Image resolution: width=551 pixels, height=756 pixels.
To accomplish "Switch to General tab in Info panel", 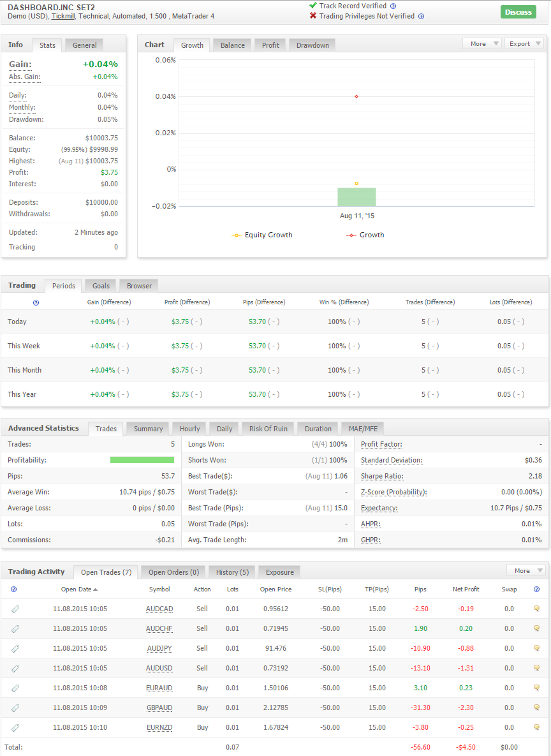I will pos(84,45).
